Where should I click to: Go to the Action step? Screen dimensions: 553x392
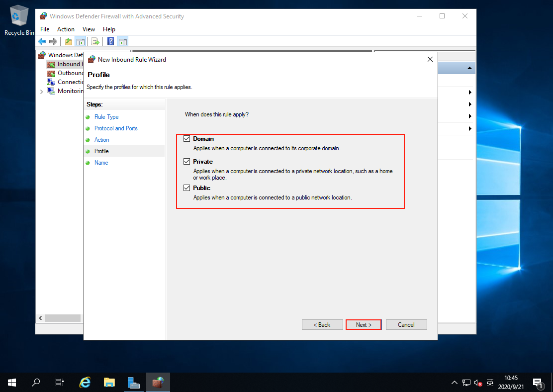(101, 140)
